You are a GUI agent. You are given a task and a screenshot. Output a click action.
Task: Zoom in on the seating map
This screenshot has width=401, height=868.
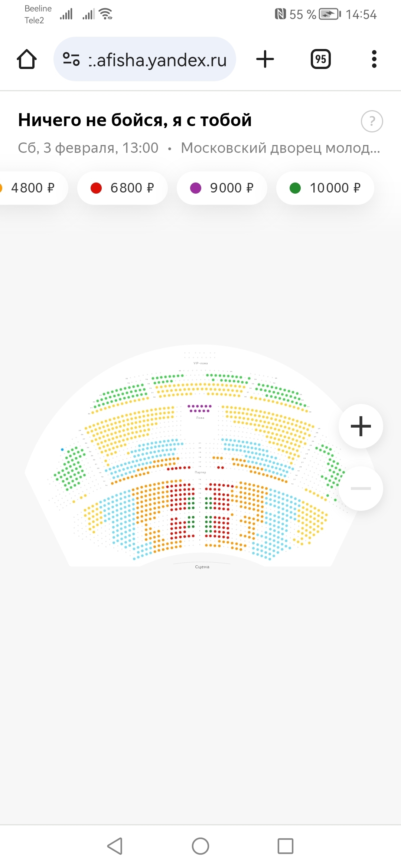pos(361,426)
